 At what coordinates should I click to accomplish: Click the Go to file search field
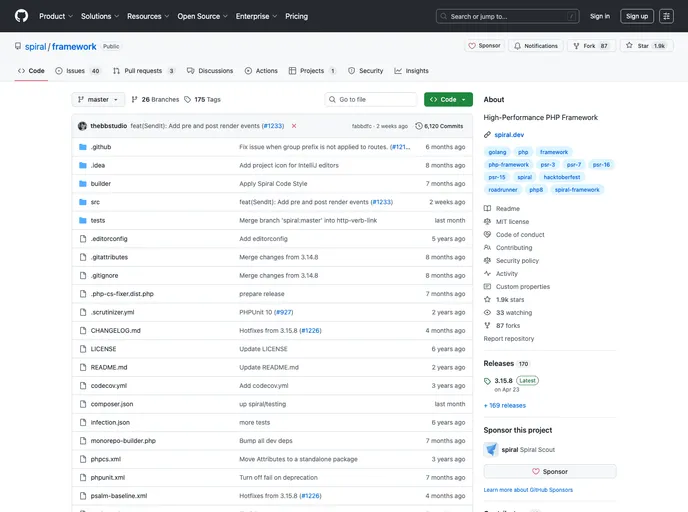371,100
